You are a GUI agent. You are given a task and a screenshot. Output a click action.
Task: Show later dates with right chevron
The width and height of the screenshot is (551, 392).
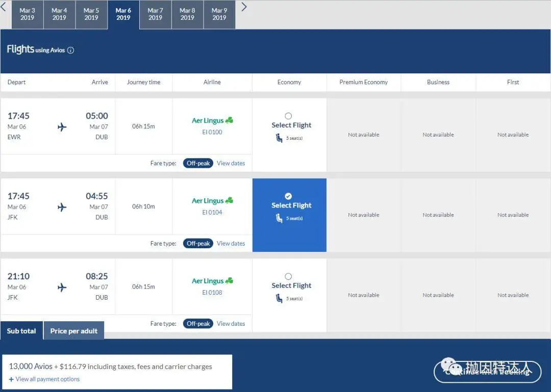[x=244, y=7]
